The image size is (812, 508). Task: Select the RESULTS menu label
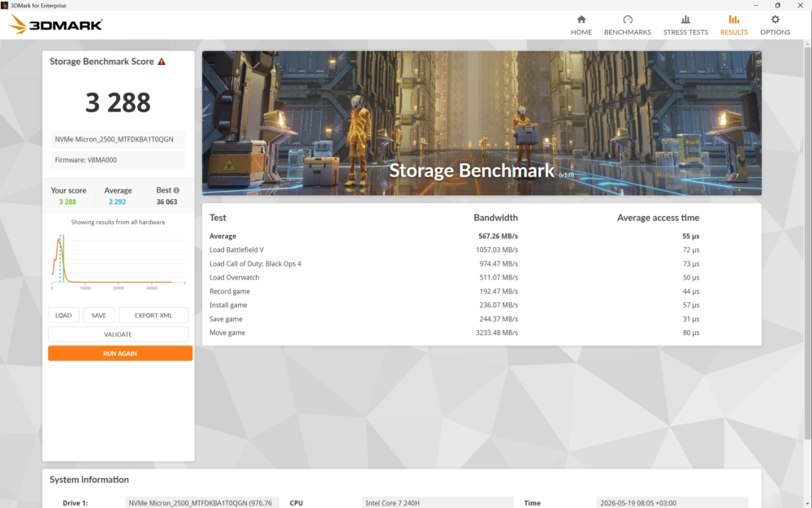734,33
